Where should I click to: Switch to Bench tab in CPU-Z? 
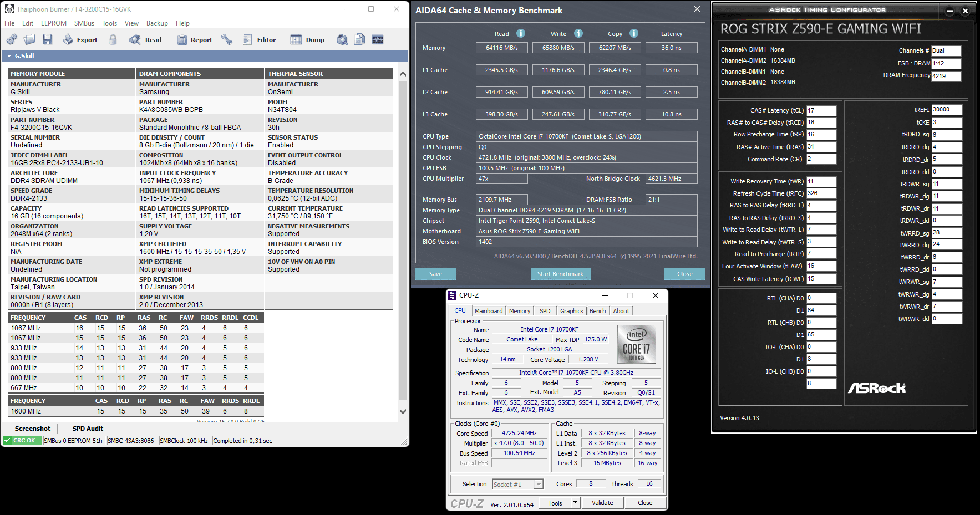(597, 311)
